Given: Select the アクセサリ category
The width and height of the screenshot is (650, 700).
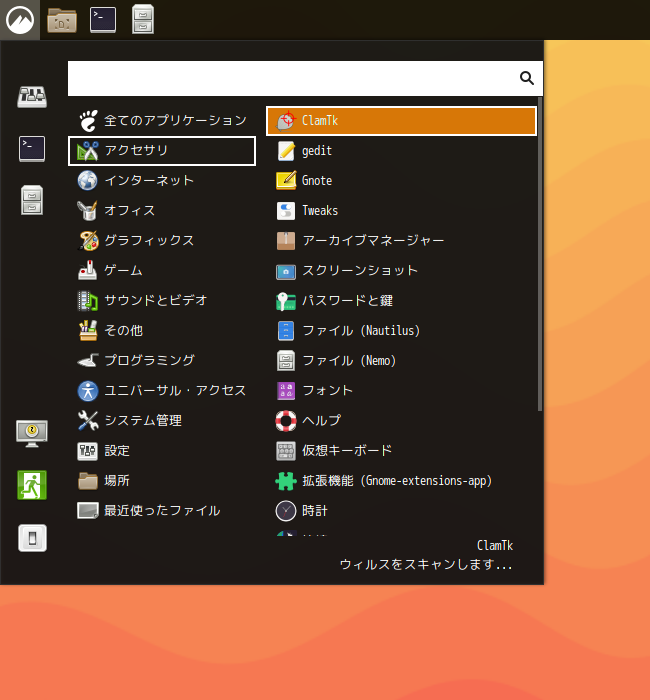Looking at the screenshot, I should pyautogui.click(x=162, y=151).
